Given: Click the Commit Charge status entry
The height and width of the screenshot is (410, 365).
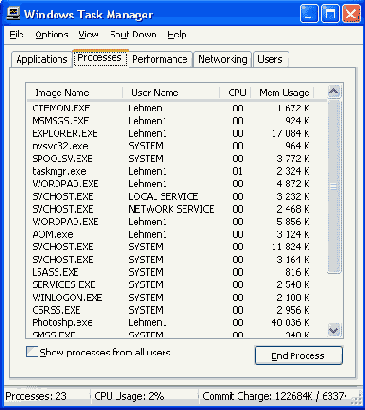Looking at the screenshot, I should coord(274,396).
